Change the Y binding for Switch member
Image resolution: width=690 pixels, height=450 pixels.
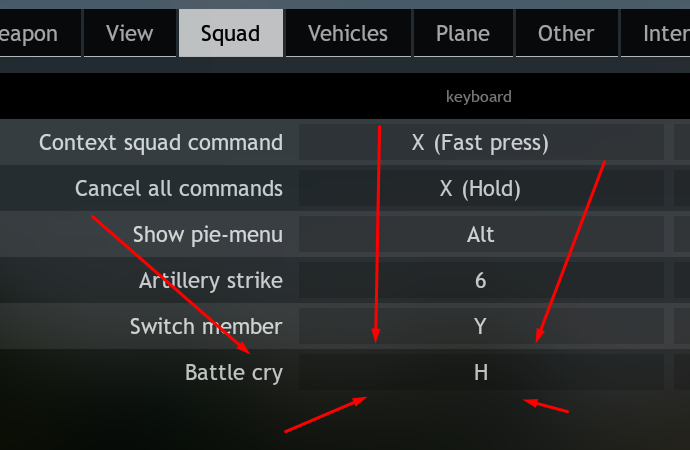click(480, 327)
